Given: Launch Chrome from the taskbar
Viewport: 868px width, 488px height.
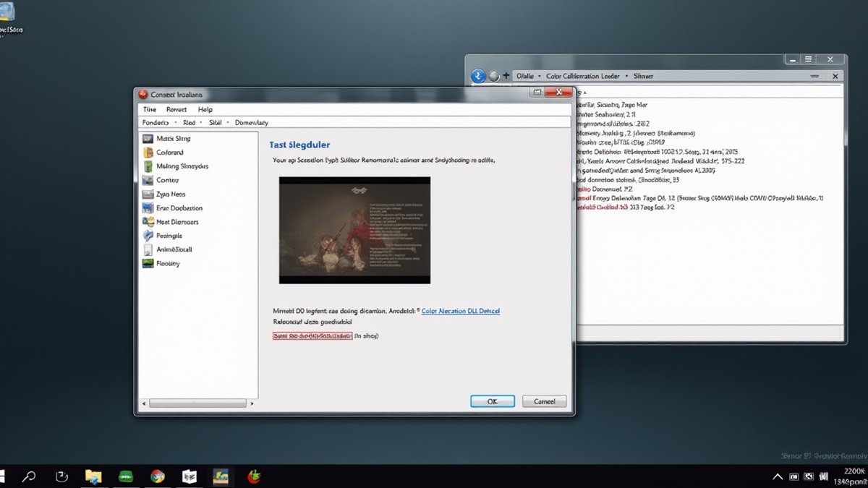Looking at the screenshot, I should pyautogui.click(x=157, y=476).
